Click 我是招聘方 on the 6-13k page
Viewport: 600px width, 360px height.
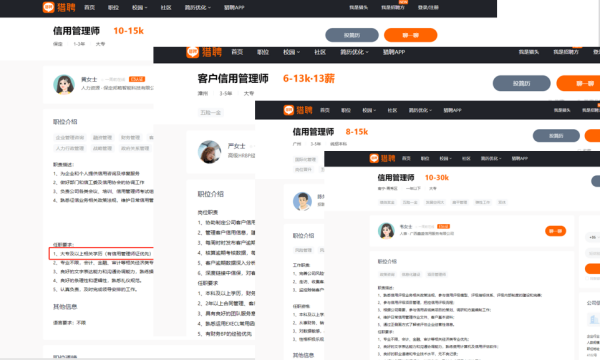point(566,52)
